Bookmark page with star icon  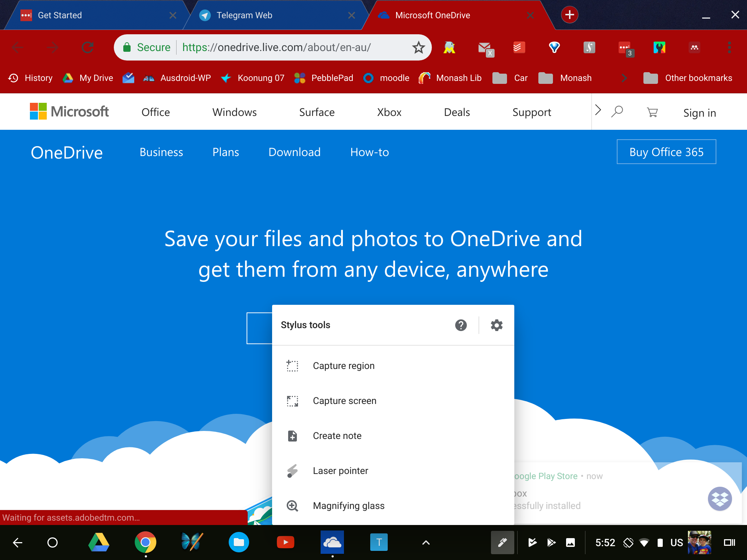418,47
